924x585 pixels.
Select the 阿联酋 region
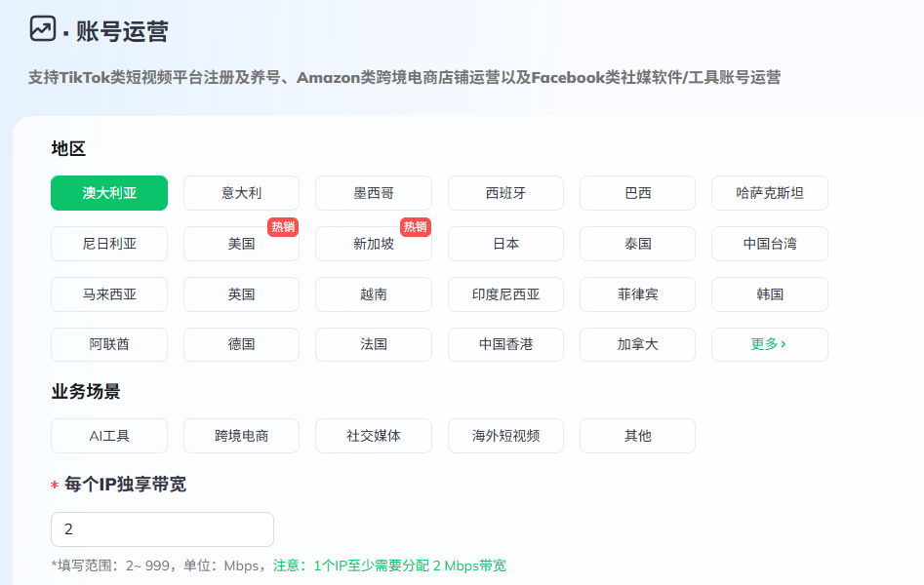[109, 344]
